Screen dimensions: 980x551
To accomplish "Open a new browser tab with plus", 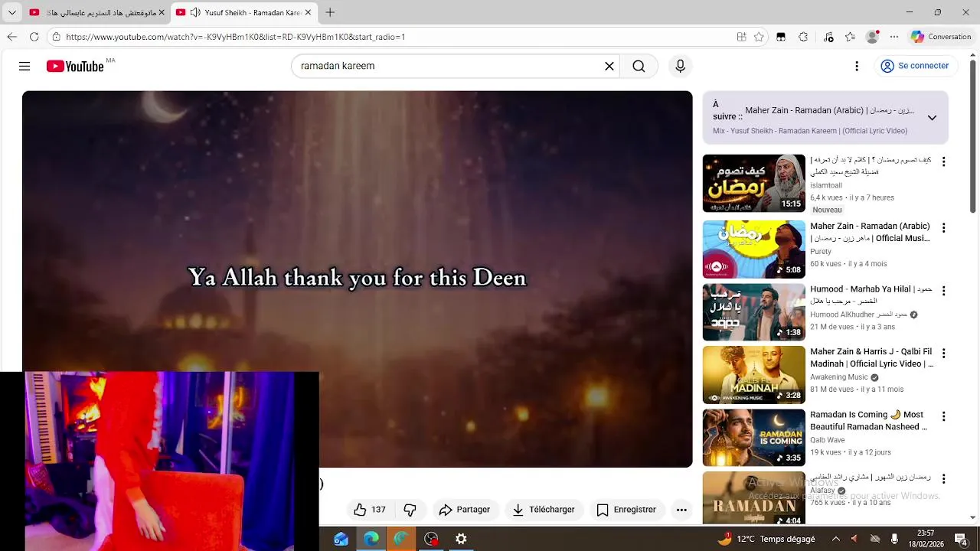I will click(x=330, y=12).
